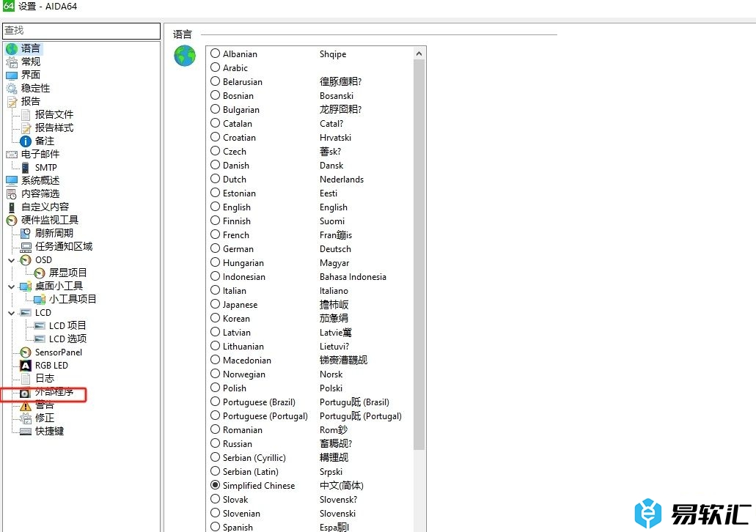Click the cog icon beside 稳定性
Image resolution: width=756 pixels, height=532 pixels.
[x=12, y=88]
